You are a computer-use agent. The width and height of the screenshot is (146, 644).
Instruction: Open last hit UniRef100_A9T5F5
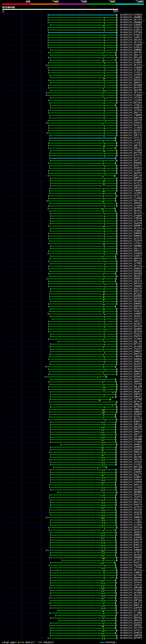pyautogui.click(x=131, y=638)
